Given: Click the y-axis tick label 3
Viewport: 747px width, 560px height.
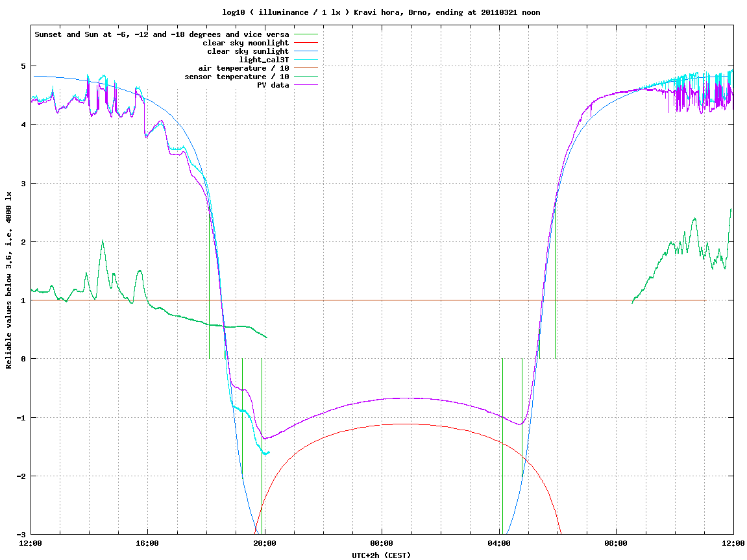Looking at the screenshot, I should 23,184.
